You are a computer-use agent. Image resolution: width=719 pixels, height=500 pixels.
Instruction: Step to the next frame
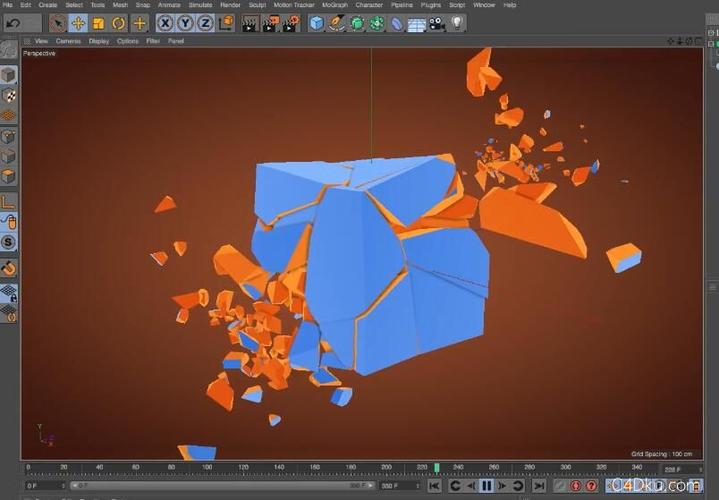pyautogui.click(x=502, y=485)
